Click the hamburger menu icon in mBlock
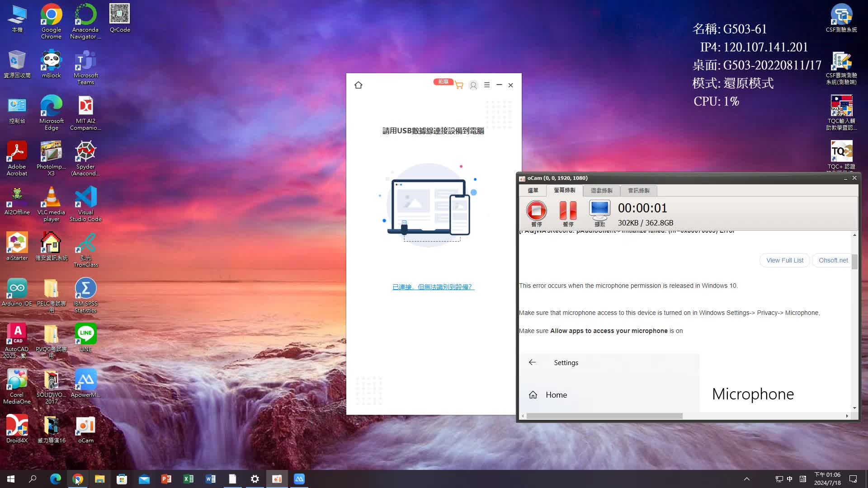 click(486, 84)
